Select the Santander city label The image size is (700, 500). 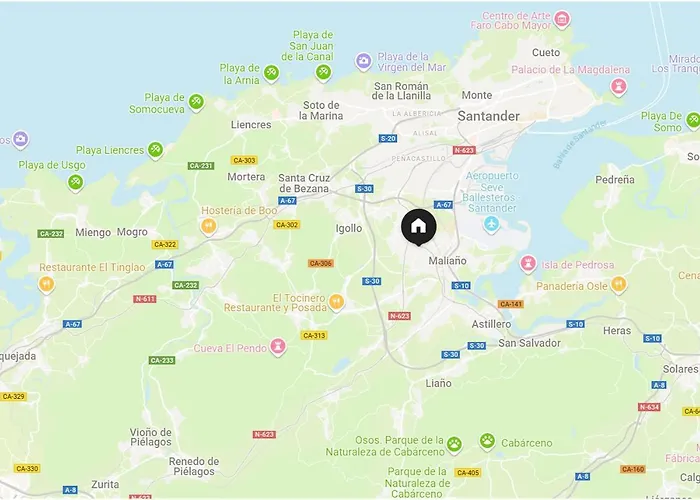488,116
